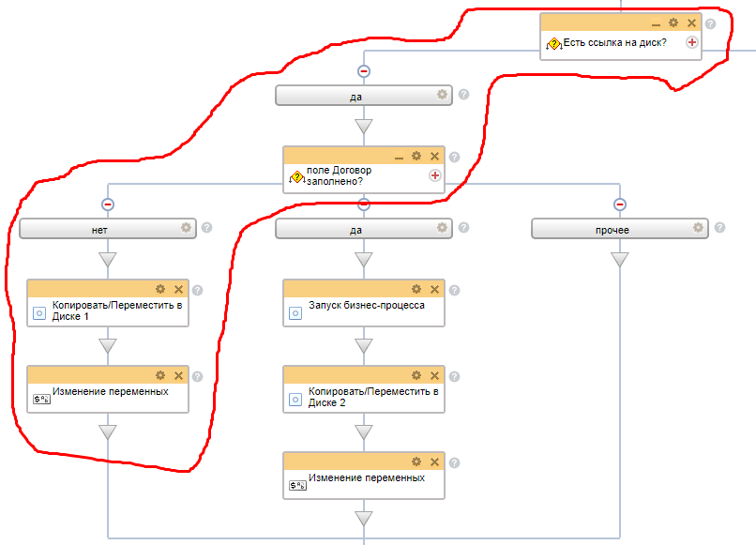
Task: Open gear settings of 'поле Договор заполнено?'
Action: point(416,157)
